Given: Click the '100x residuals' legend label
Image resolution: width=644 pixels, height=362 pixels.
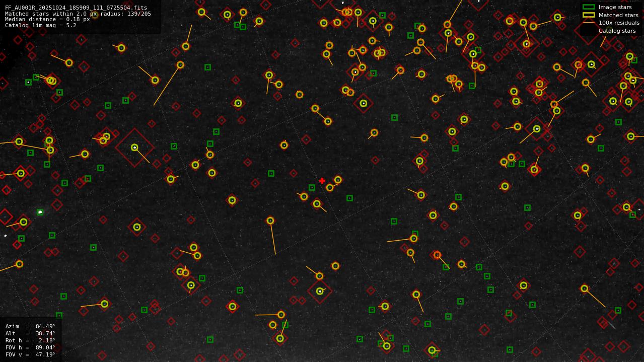Looking at the screenshot, I should pyautogui.click(x=619, y=23).
